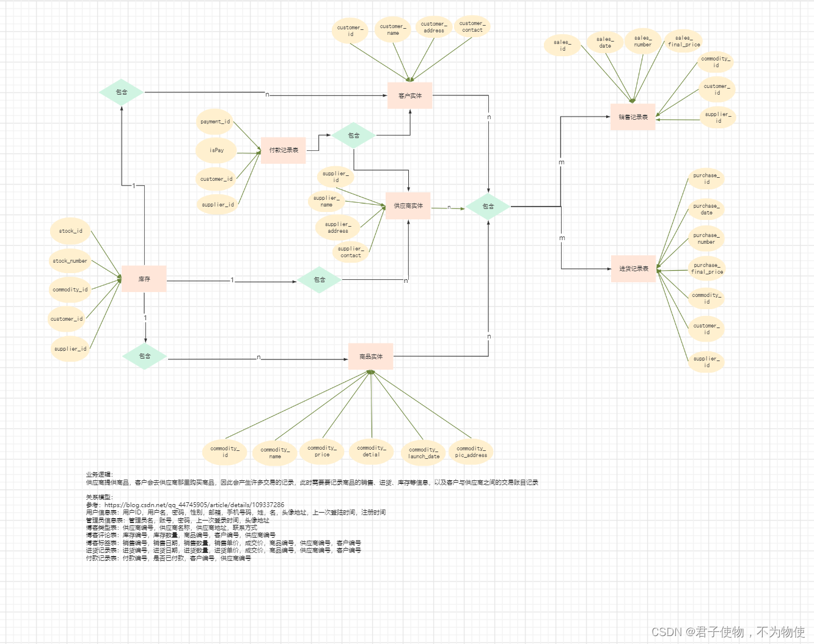This screenshot has height=644, width=814.
Task: Select the 库存 entity box
Action: (144, 279)
